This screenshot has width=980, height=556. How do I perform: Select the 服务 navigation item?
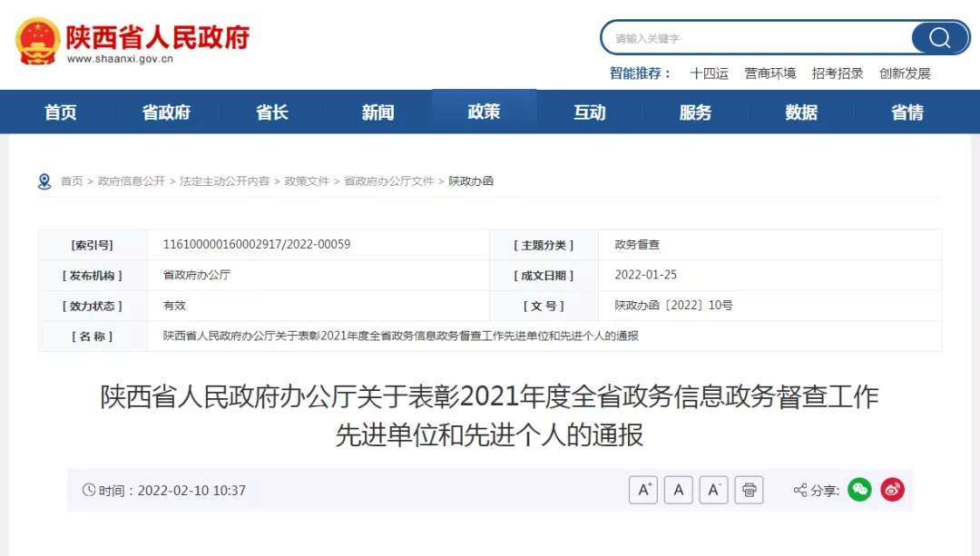pyautogui.click(x=695, y=112)
